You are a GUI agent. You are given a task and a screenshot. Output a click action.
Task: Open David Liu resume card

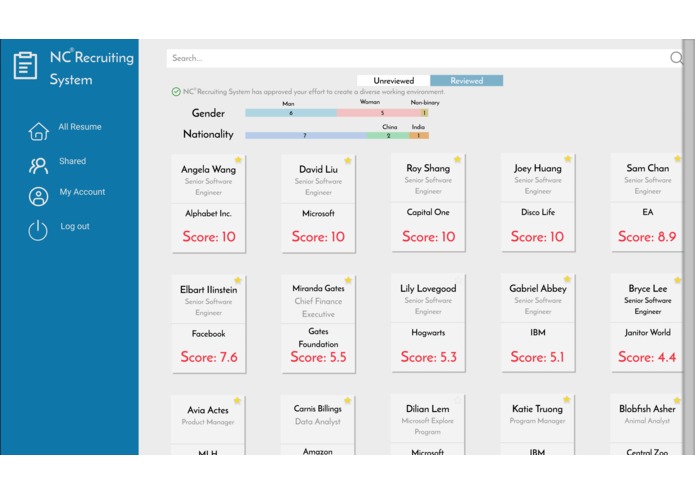point(318,204)
